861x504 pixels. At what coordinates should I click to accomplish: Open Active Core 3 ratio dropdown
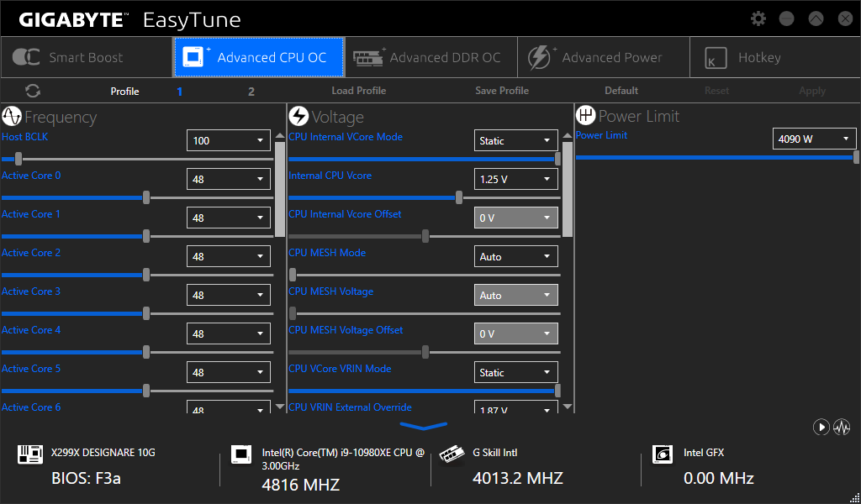click(229, 295)
